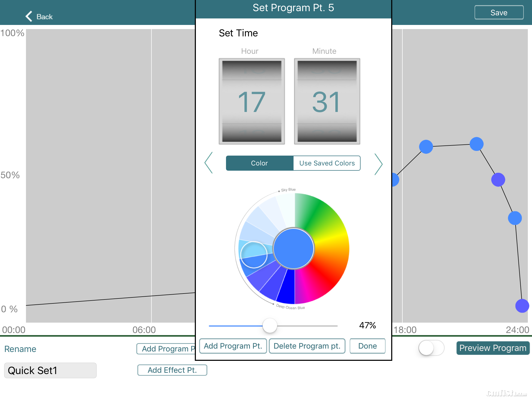This screenshot has height=399, width=532.
Task: Select the purple point at the graph's bottom right
Action: pos(522,306)
